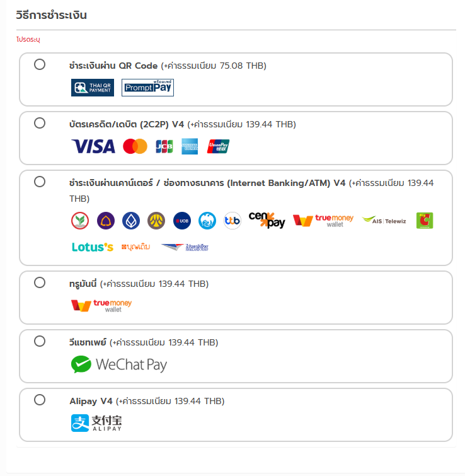The image size is (465, 476).
Task: Pick the TrueMoney payment radio button
Action: pos(40,282)
